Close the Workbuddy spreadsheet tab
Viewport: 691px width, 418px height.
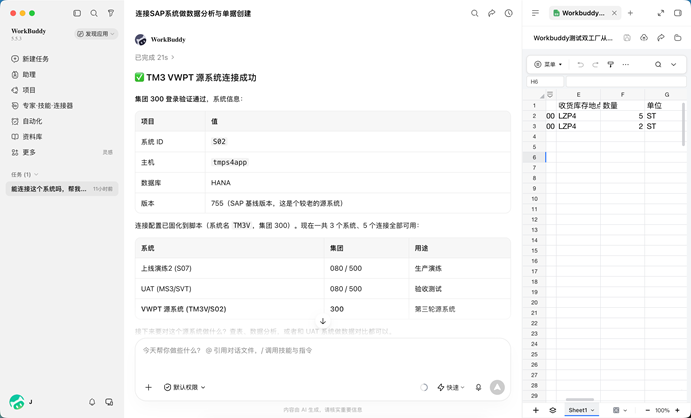[x=614, y=13]
